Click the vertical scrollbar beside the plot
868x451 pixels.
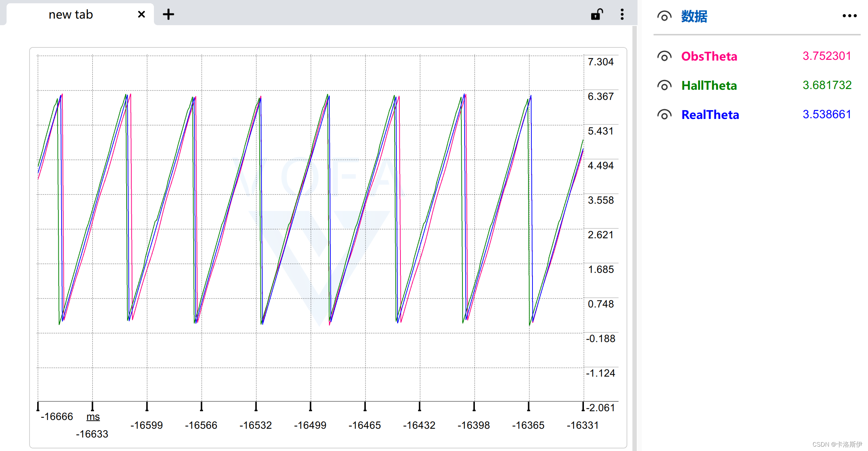tap(634, 237)
